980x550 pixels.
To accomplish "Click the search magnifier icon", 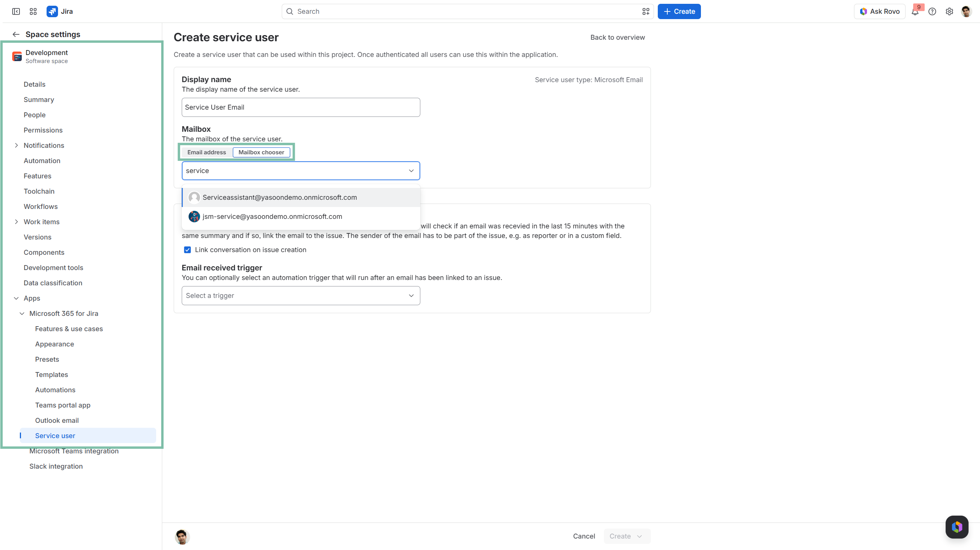I will pos(290,11).
